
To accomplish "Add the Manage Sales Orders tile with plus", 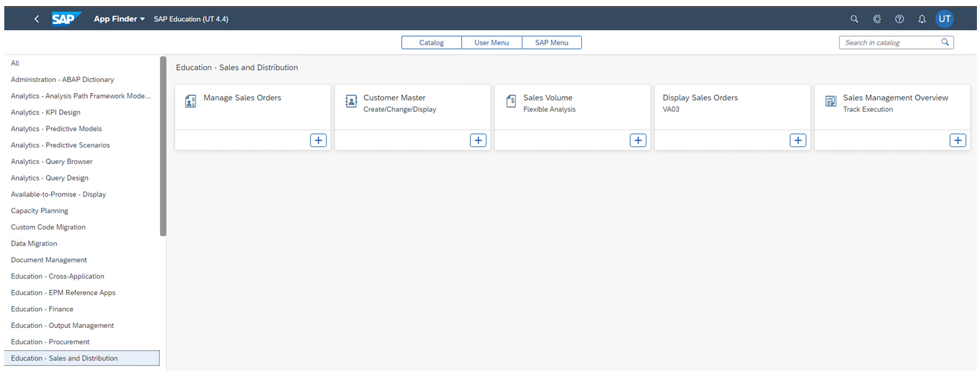I will 318,140.
